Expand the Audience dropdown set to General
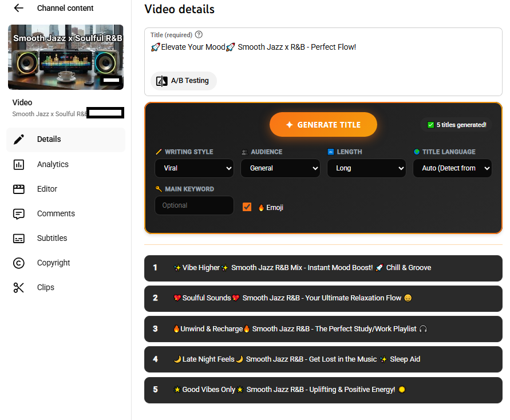 (280, 168)
